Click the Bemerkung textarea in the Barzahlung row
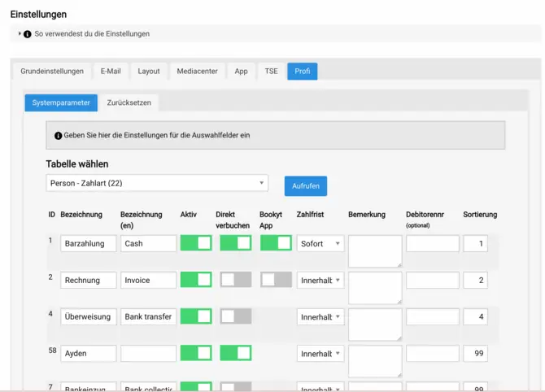545x392 pixels. coord(375,251)
